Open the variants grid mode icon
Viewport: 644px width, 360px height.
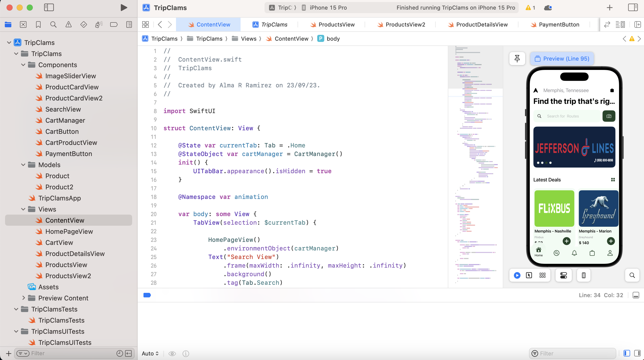pyautogui.click(x=542, y=275)
